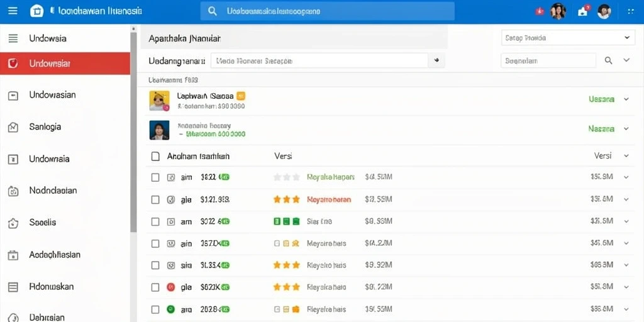
Task: Click the green Nasana link
Action: 601,128
